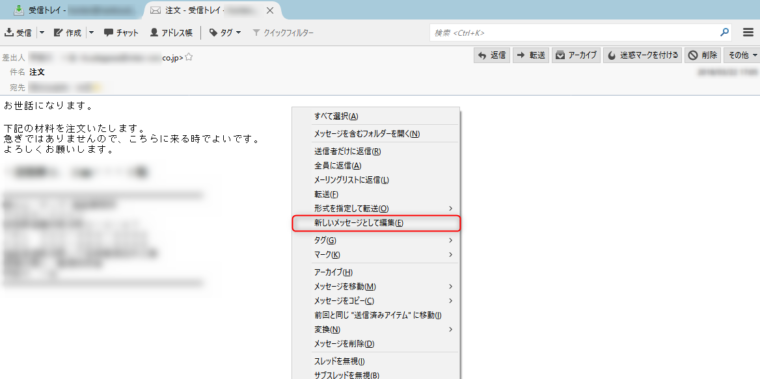
Task: Choose 前回と同じ "送信済みアイテム" に移動
Action: (x=376, y=316)
